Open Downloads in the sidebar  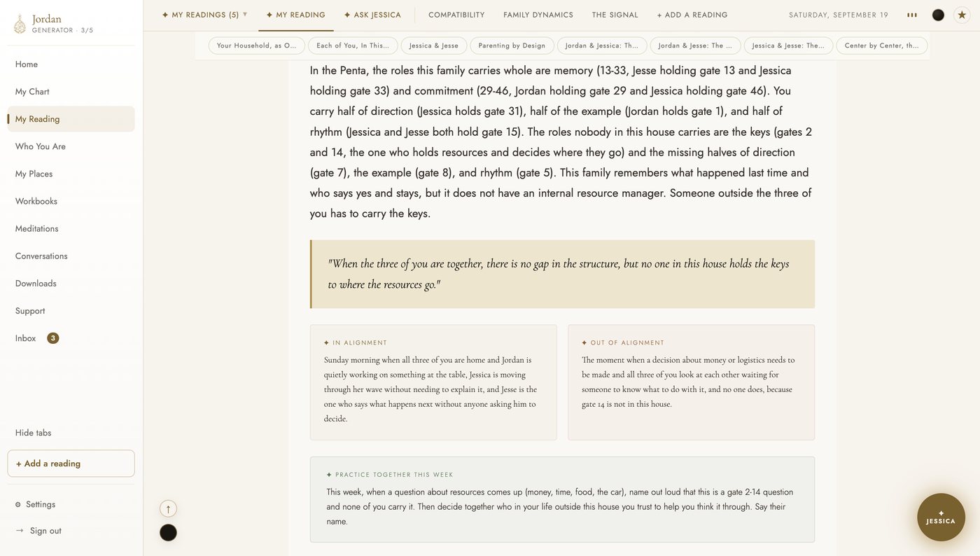click(x=71, y=283)
